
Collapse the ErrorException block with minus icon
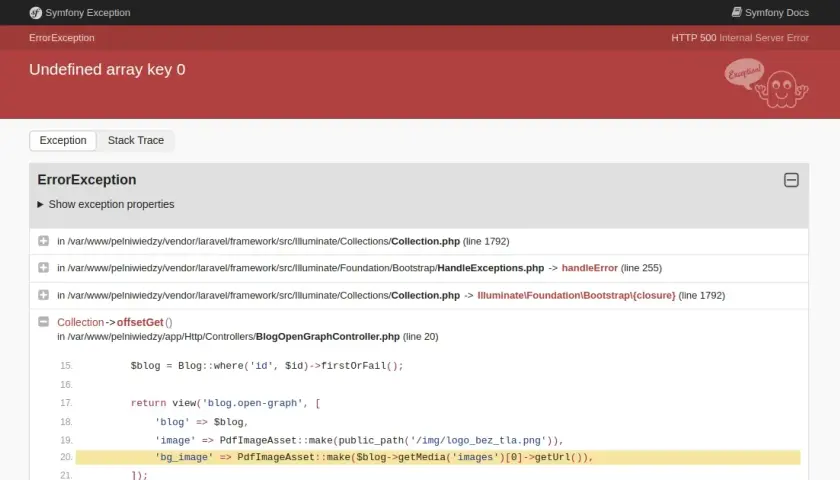[791, 180]
